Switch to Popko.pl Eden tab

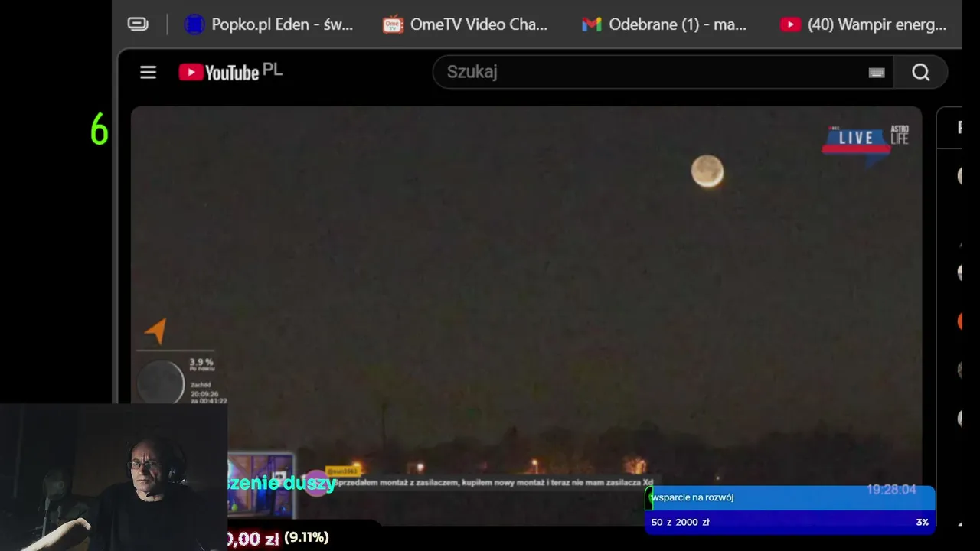click(269, 24)
